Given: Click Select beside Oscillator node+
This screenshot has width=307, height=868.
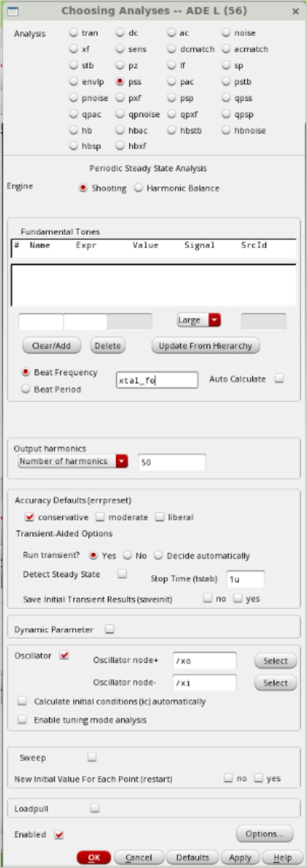Looking at the screenshot, I should coord(276,661).
